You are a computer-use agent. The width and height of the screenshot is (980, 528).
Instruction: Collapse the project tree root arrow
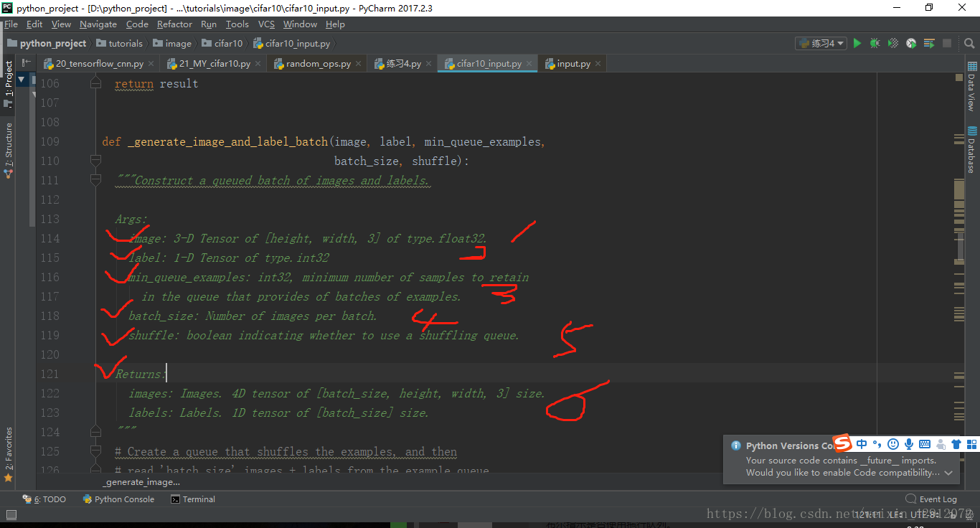coord(22,79)
